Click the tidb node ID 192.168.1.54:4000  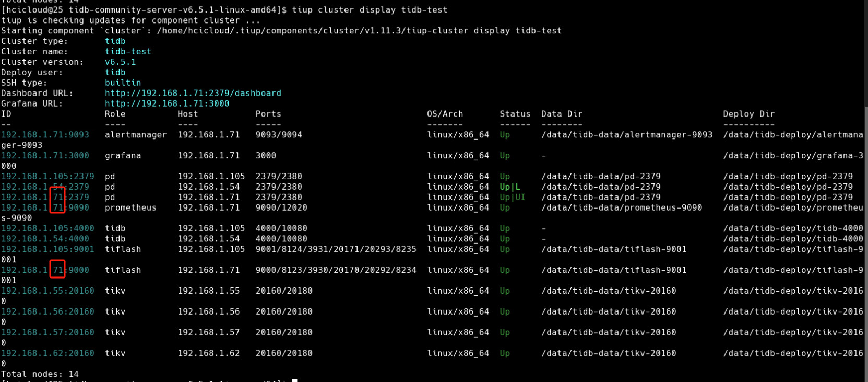(45, 239)
